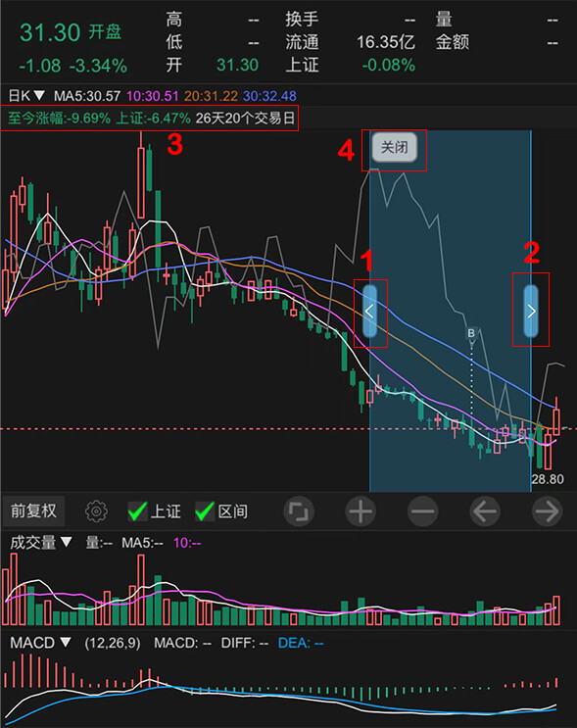Click the zoom out minus icon
This screenshot has height=728, width=577.
[422, 511]
